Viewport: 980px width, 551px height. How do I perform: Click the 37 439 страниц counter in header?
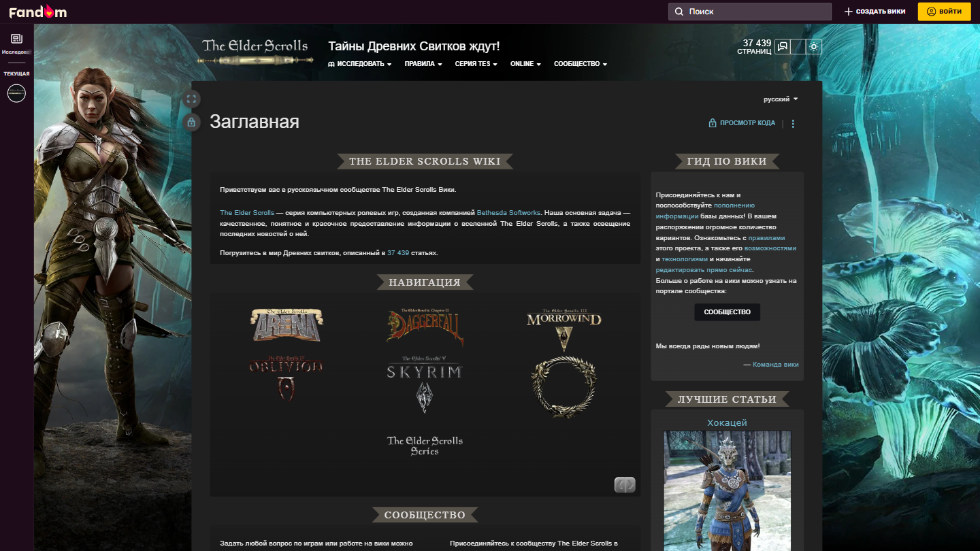click(755, 46)
